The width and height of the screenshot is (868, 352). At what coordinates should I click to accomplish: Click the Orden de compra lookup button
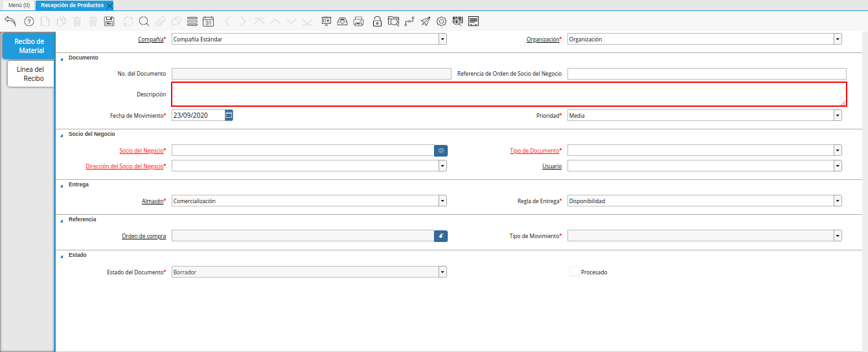[440, 236]
